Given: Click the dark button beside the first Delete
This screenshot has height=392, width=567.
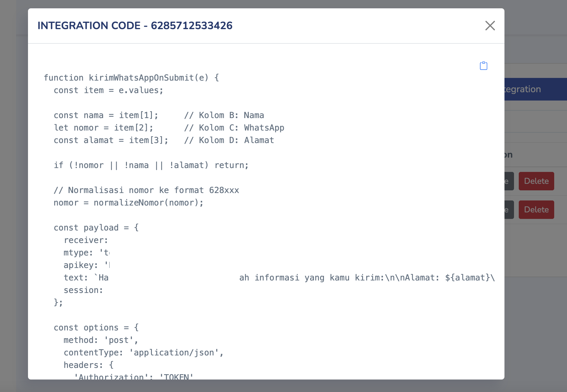Looking at the screenshot, I should pyautogui.click(x=509, y=181).
